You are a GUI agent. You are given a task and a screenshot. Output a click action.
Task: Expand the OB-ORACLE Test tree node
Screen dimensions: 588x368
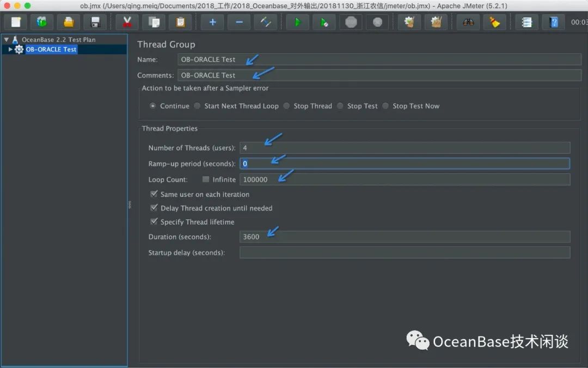click(10, 50)
